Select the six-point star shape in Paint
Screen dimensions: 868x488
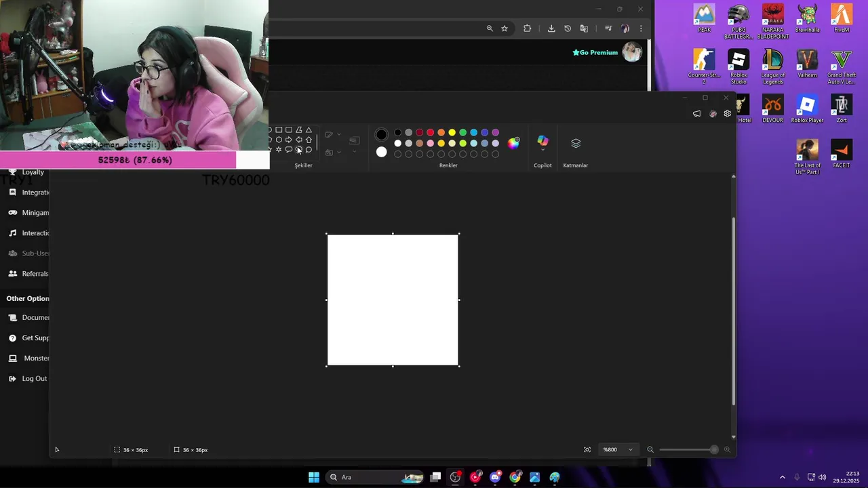(x=279, y=149)
